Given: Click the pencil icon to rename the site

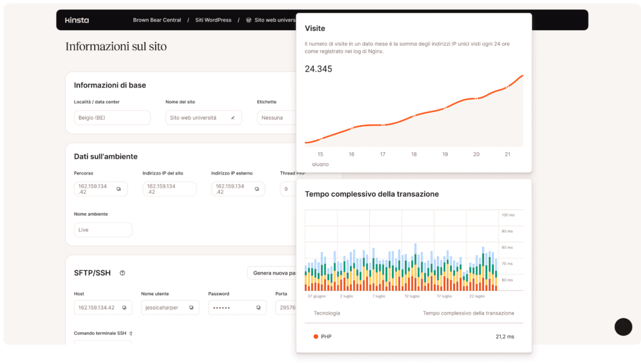Looking at the screenshot, I should [234, 118].
